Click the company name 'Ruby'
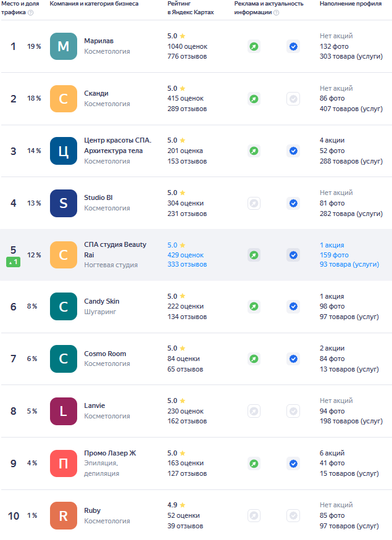392x540 pixels. [93, 510]
